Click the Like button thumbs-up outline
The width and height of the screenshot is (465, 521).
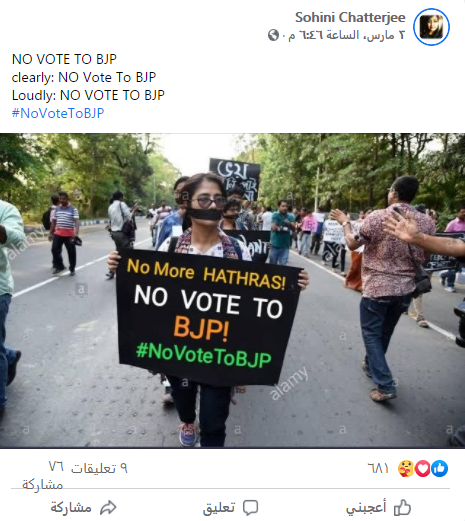tap(402, 508)
